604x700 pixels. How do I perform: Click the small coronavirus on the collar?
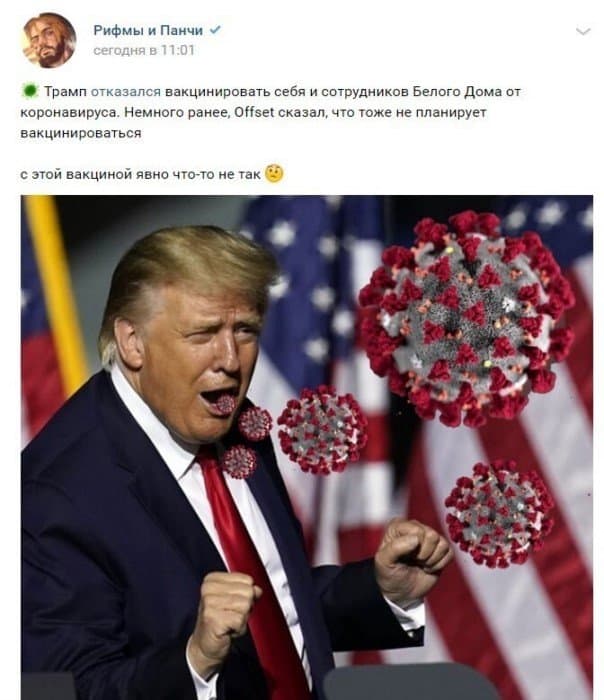coord(240,461)
